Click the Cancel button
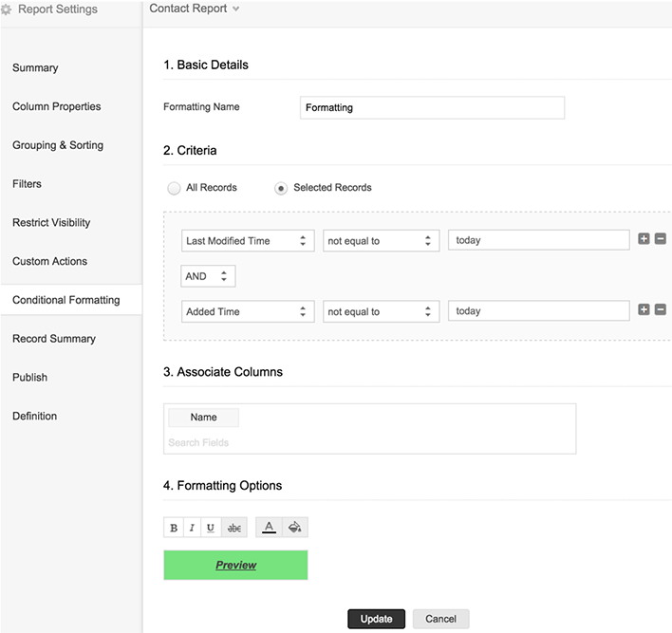Image resolution: width=672 pixels, height=633 pixels. pyautogui.click(x=440, y=619)
